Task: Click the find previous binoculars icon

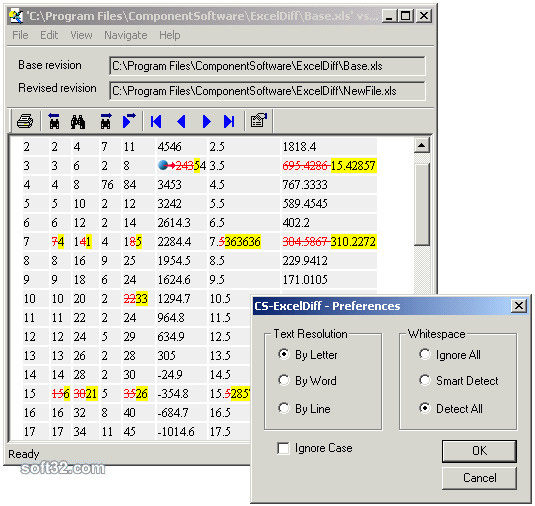Action: [54, 121]
